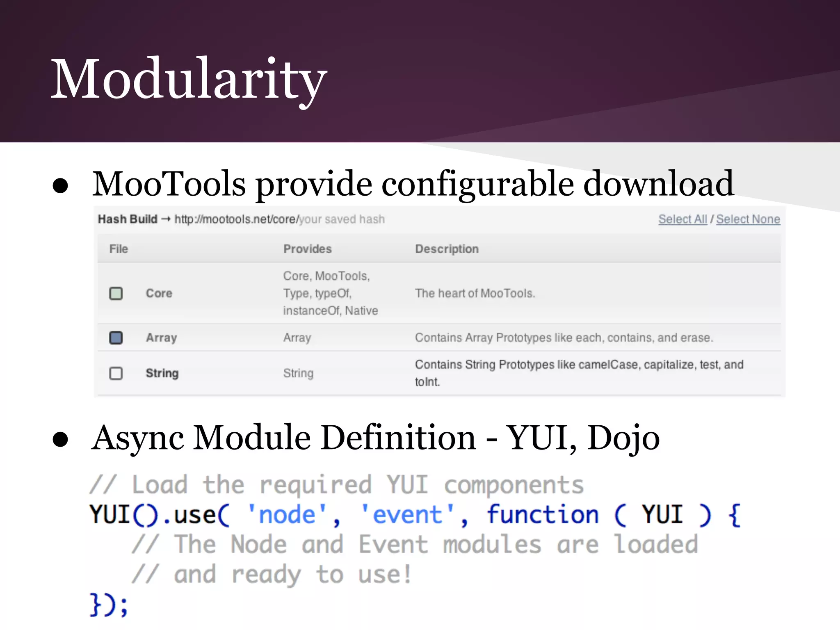Click the YUI().use code line

pyautogui.click(x=414, y=515)
